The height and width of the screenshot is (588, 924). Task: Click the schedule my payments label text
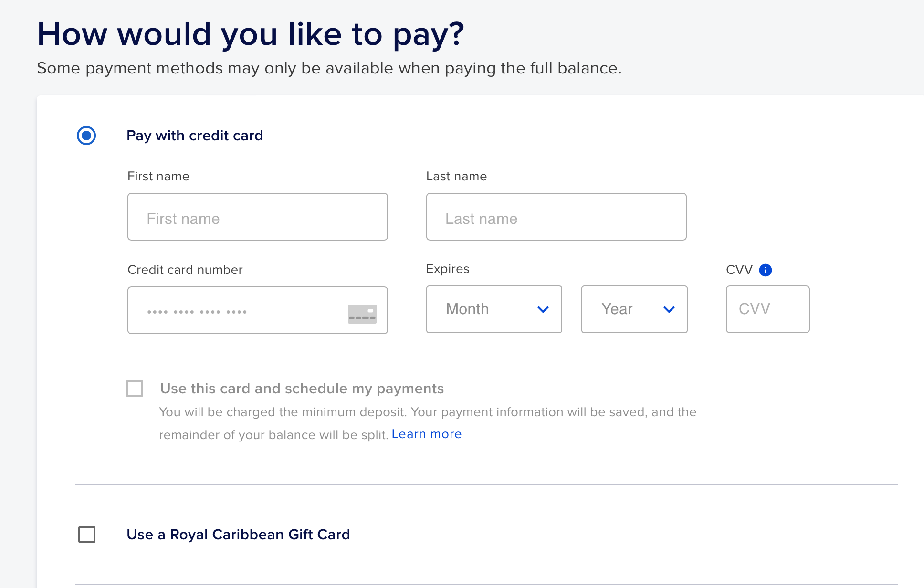[x=302, y=388]
